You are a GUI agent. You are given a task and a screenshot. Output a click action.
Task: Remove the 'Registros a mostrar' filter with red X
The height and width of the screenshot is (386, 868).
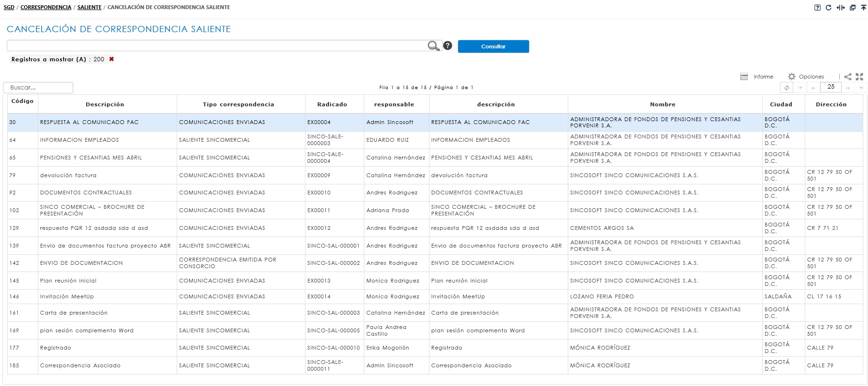pyautogui.click(x=112, y=59)
